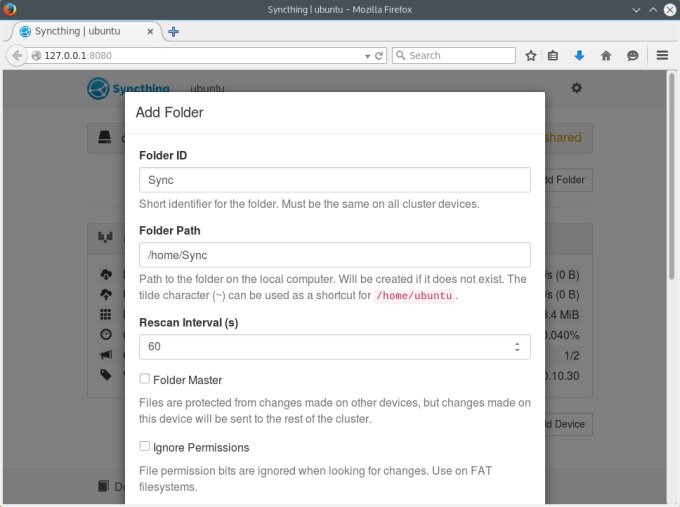Click the cloud upload rate icon
The image size is (680, 507).
106,294
